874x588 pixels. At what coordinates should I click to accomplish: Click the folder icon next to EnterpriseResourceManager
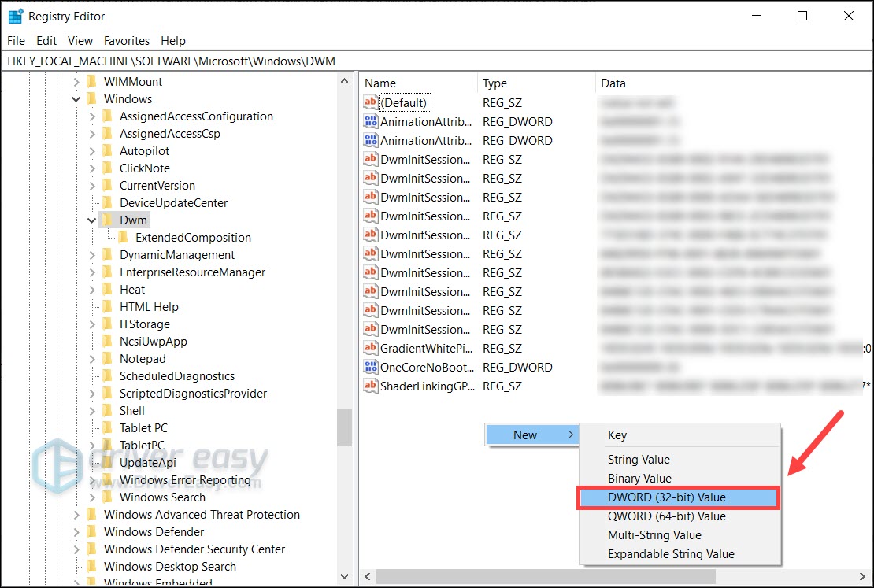pos(108,272)
